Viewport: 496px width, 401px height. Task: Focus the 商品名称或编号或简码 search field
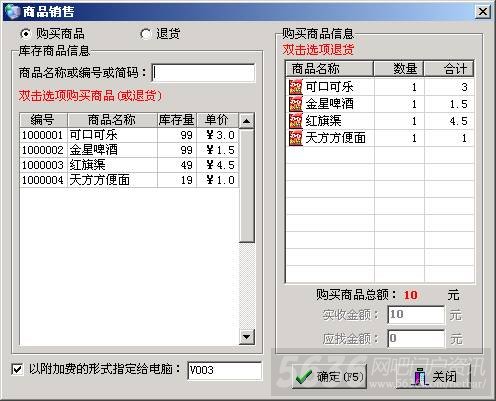(203, 73)
